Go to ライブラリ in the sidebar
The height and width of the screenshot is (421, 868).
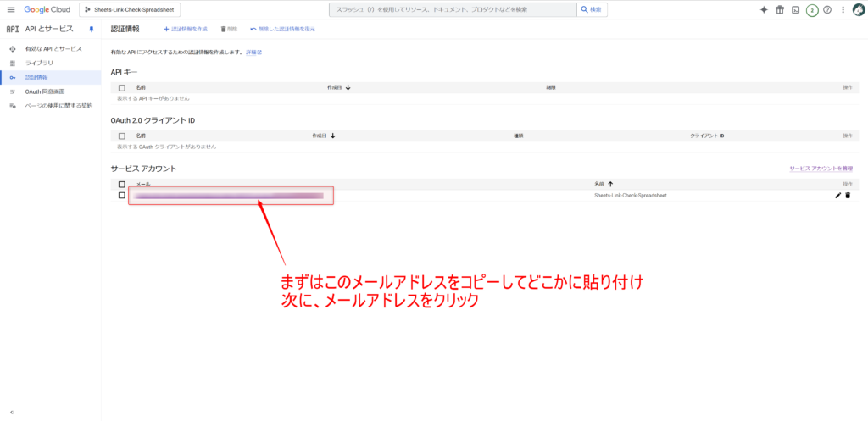click(x=39, y=64)
